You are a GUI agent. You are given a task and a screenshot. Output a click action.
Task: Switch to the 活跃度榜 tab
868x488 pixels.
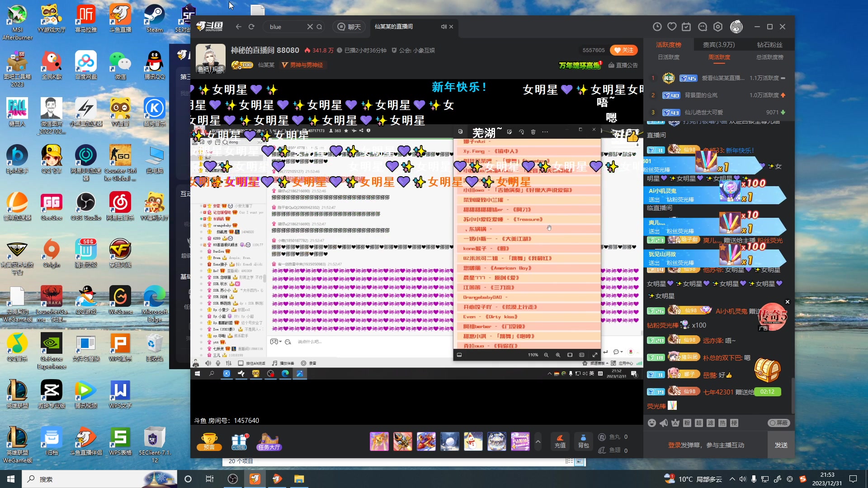668,45
